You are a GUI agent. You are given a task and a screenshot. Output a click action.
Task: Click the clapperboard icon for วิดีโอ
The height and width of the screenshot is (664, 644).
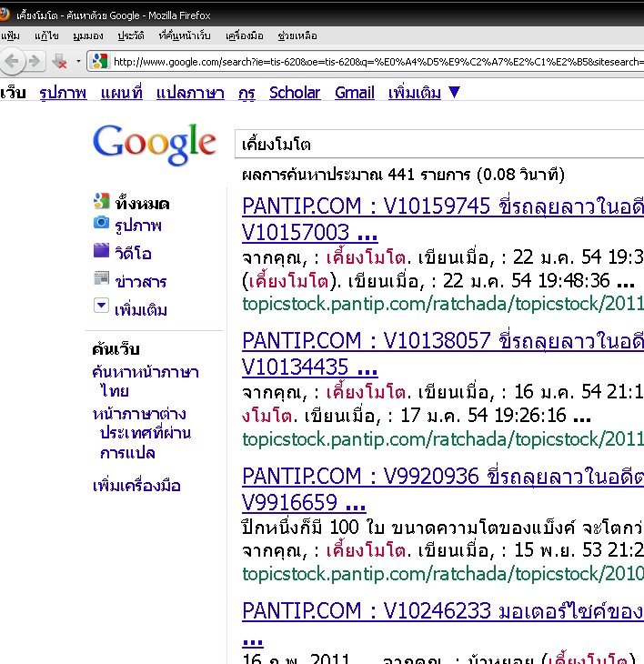tap(101, 250)
